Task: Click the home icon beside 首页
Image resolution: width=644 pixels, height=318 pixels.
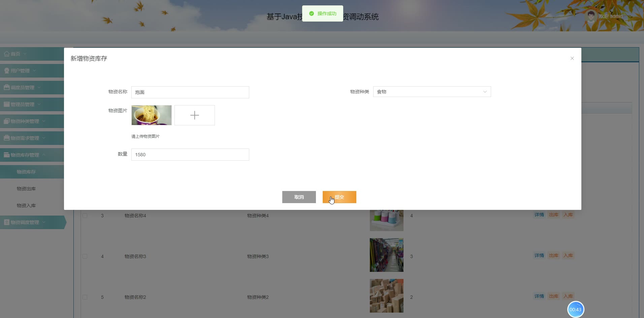Action: [7, 54]
